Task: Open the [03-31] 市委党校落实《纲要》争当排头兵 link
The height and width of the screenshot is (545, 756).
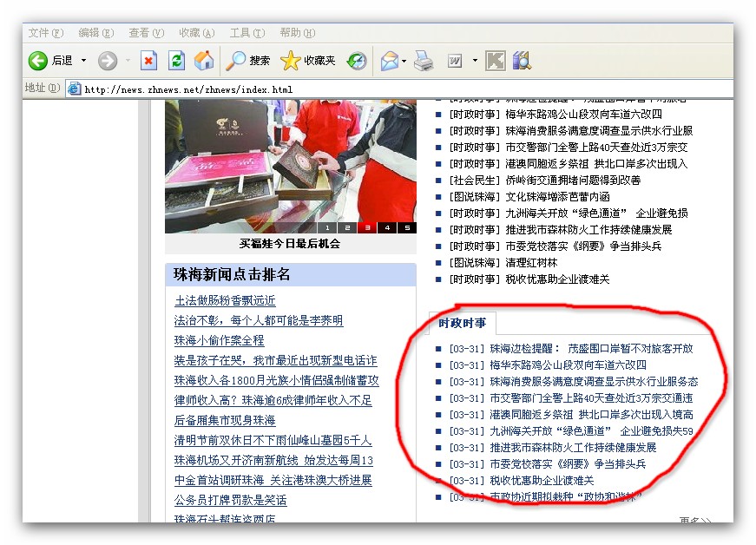Action: 548,464
